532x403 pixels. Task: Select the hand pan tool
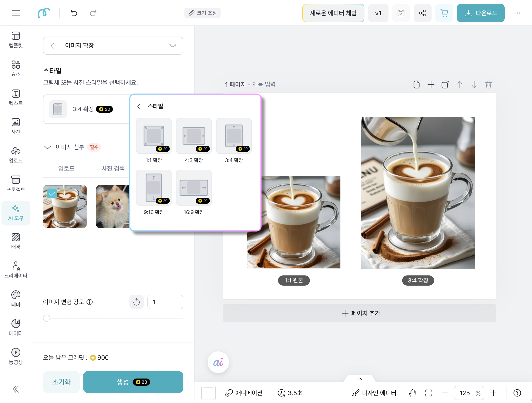(x=412, y=393)
